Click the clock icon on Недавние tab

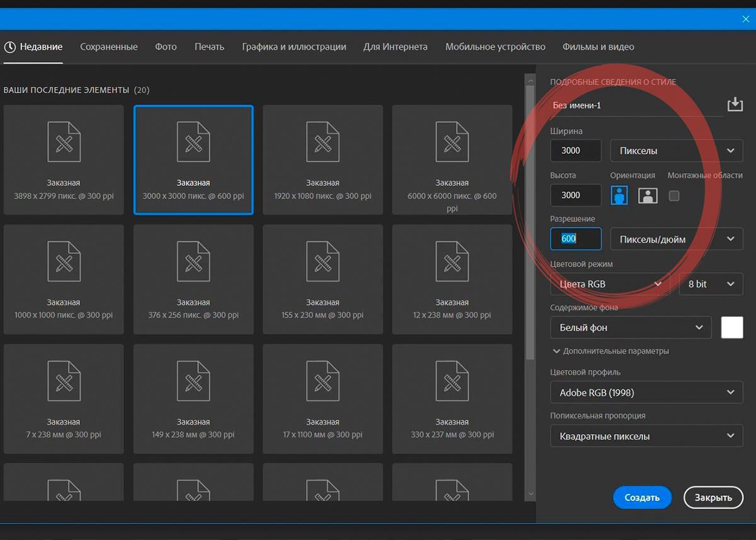click(x=9, y=47)
